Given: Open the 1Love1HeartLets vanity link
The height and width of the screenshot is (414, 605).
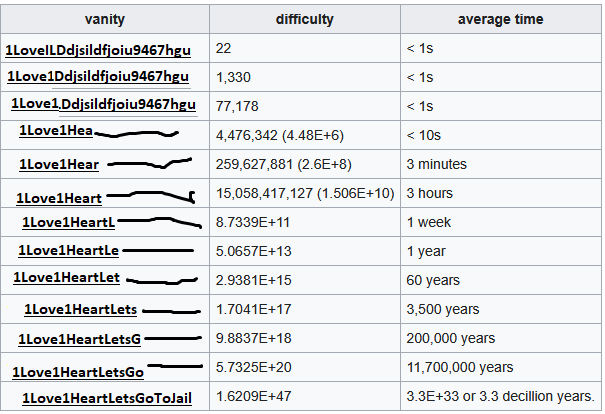Looking at the screenshot, I should point(80,309).
